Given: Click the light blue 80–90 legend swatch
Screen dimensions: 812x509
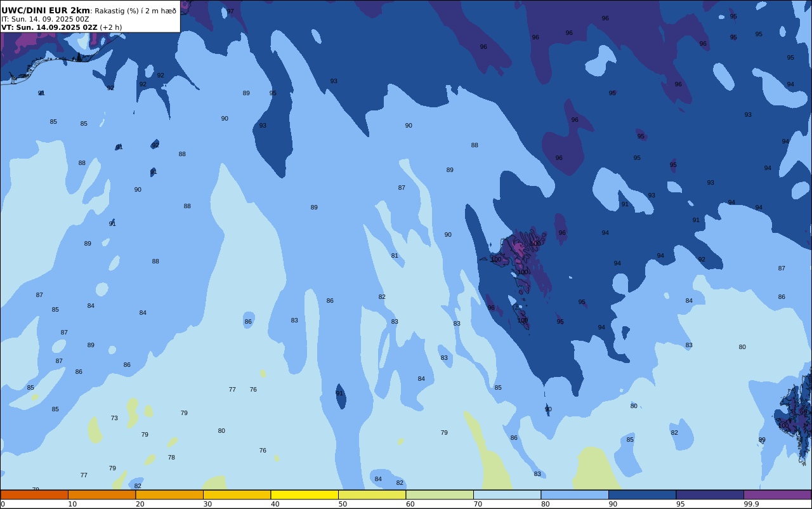Looking at the screenshot, I should [x=575, y=494].
